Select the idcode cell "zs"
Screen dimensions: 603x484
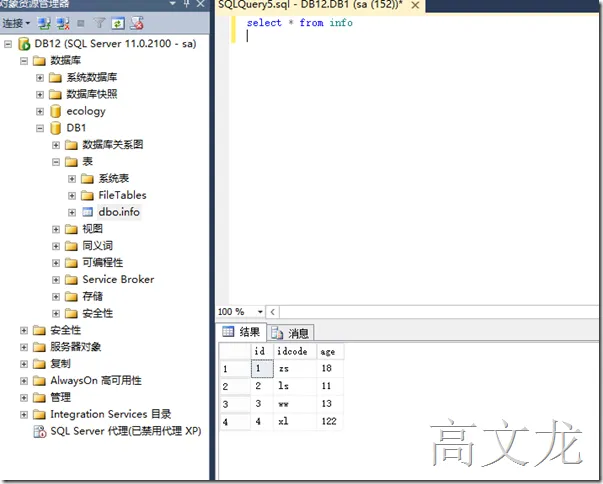pos(295,369)
